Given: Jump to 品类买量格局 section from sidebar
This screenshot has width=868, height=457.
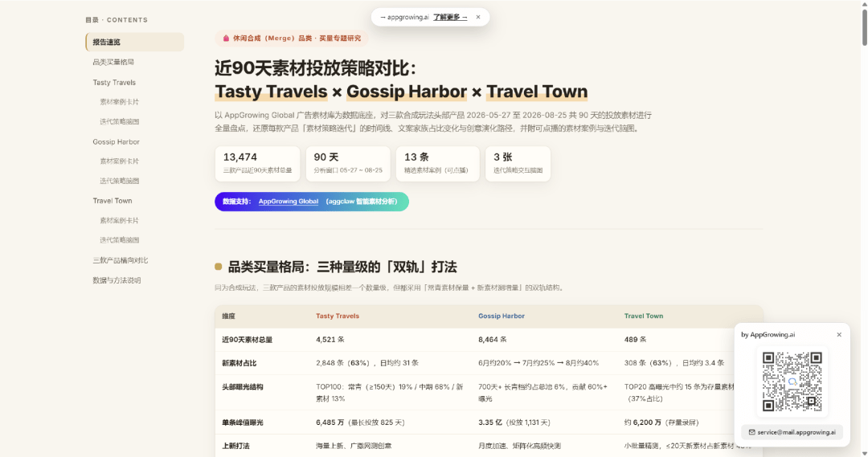Looking at the screenshot, I should [113, 62].
